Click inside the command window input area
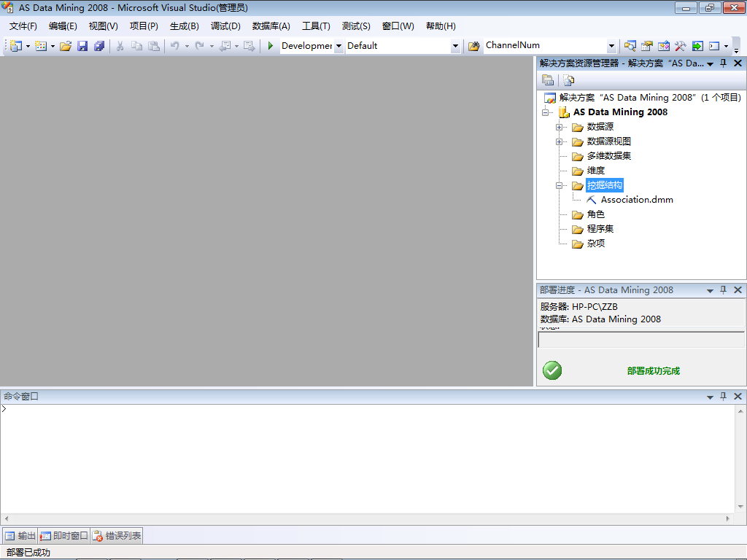 368,459
